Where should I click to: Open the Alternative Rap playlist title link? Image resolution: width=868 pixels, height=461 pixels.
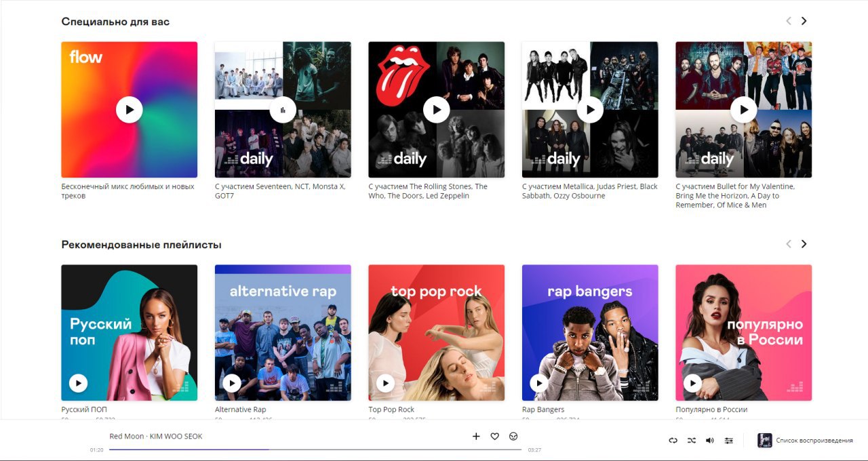pyautogui.click(x=240, y=409)
